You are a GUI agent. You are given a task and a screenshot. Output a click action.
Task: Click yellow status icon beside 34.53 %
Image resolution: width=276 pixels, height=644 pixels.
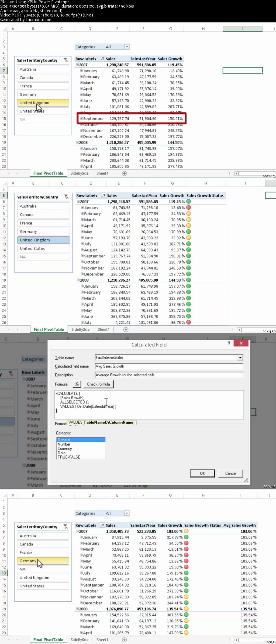[189, 214]
